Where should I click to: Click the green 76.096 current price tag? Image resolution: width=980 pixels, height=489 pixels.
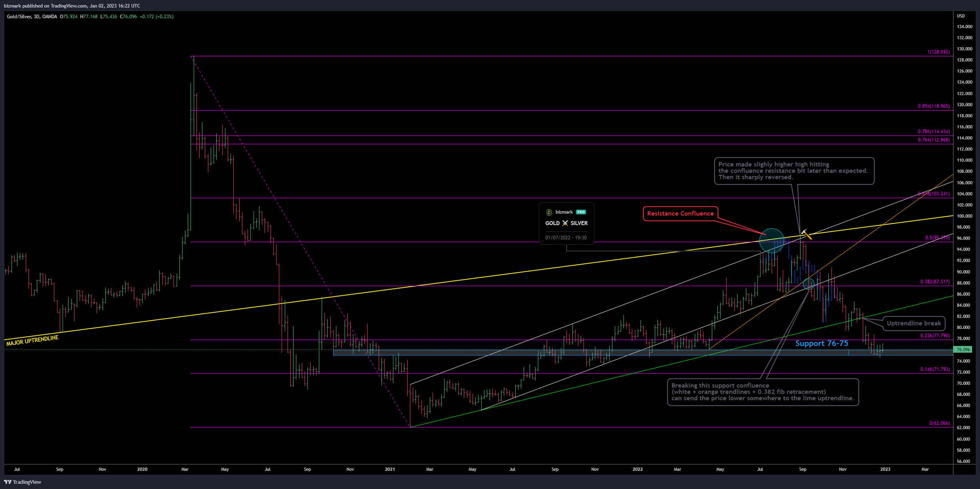[x=963, y=350]
